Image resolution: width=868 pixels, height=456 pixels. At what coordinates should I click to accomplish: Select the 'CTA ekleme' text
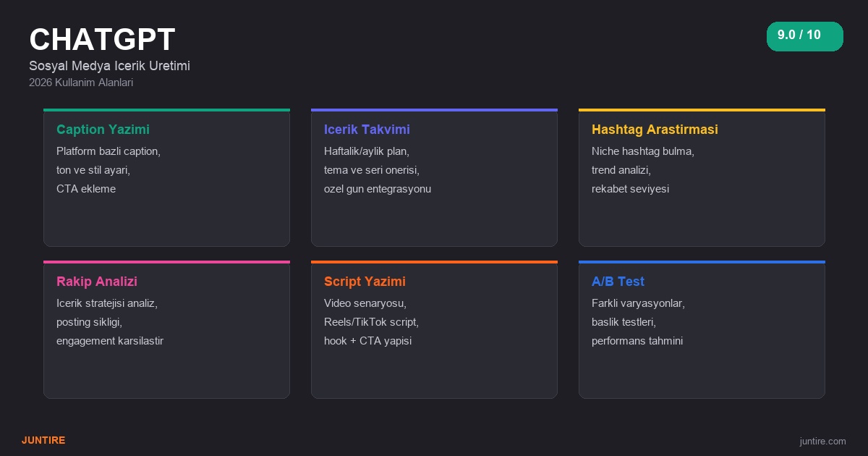86,189
